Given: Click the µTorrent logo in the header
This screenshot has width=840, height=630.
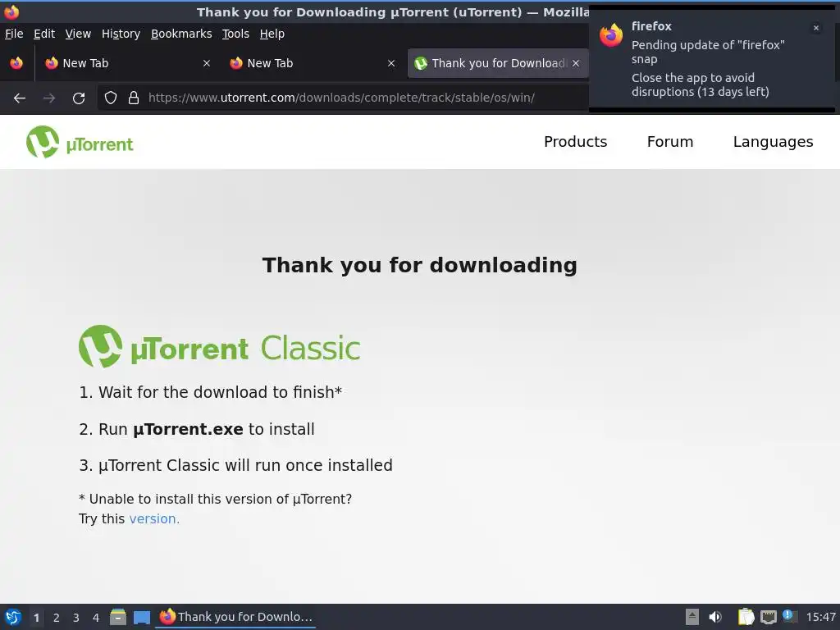Looking at the screenshot, I should point(80,142).
